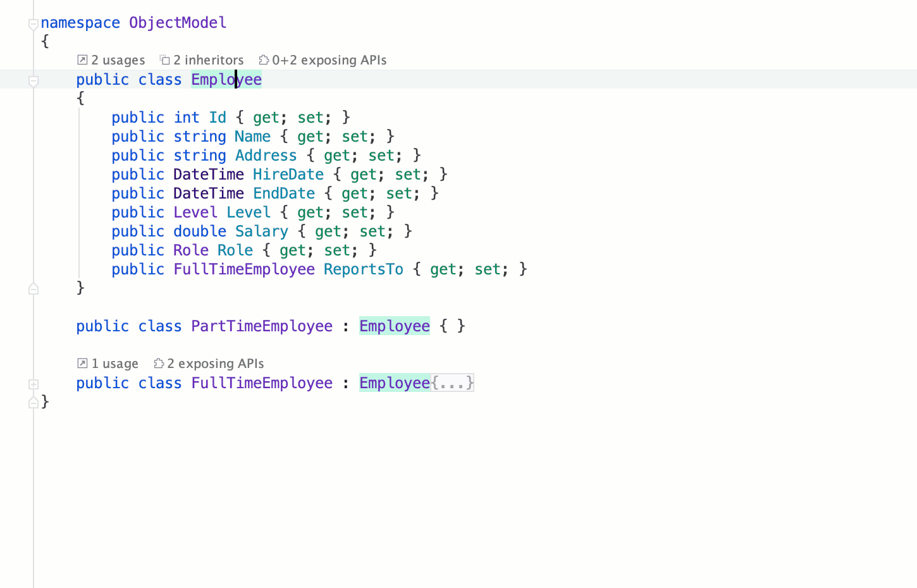Open '2 exposing APIs' for FullTimeEmployee
Viewport: 917px width, 588px height.
[215, 364]
